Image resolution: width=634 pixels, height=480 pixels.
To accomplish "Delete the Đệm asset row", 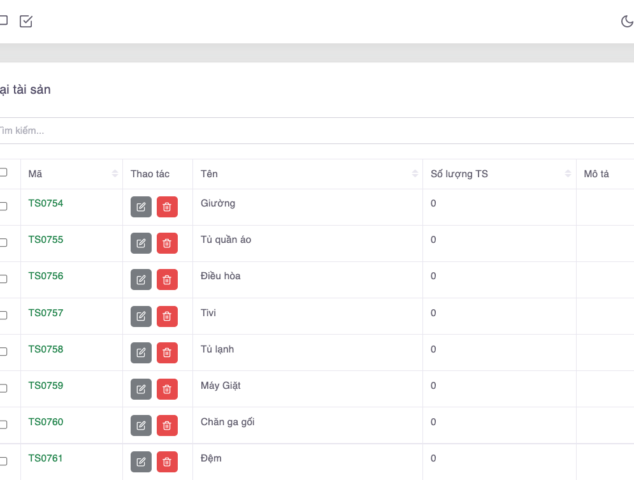I will 167,461.
